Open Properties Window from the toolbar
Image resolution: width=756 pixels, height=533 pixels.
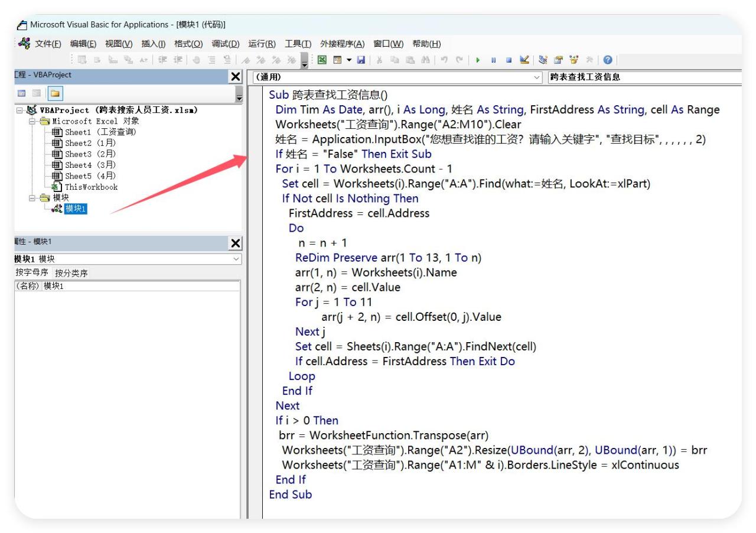click(558, 60)
